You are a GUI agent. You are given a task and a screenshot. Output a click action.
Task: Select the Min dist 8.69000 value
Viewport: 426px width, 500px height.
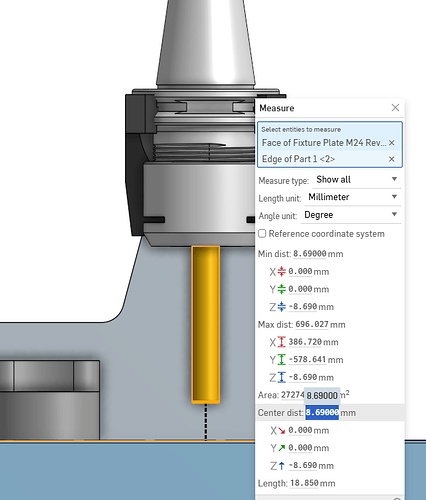[310, 254]
